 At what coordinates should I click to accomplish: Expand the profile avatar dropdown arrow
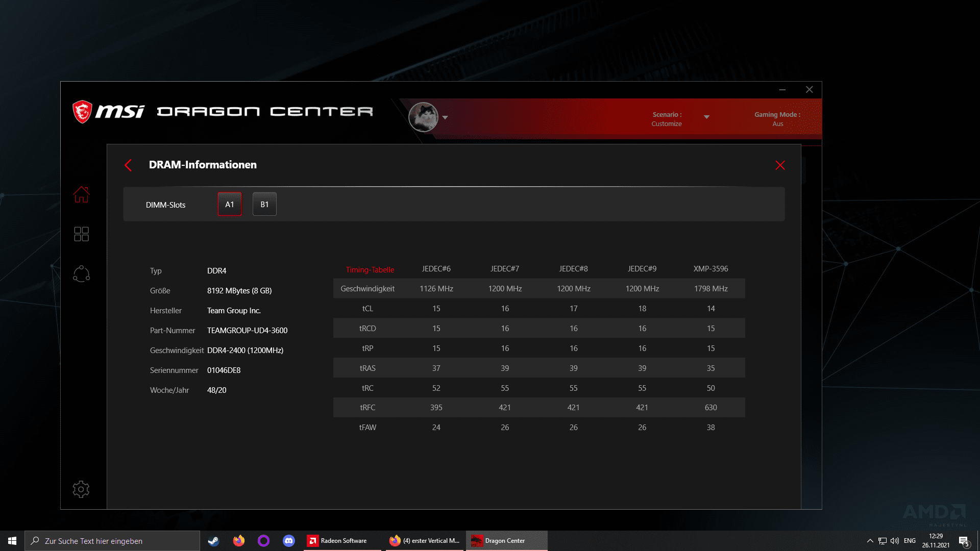coord(445,117)
